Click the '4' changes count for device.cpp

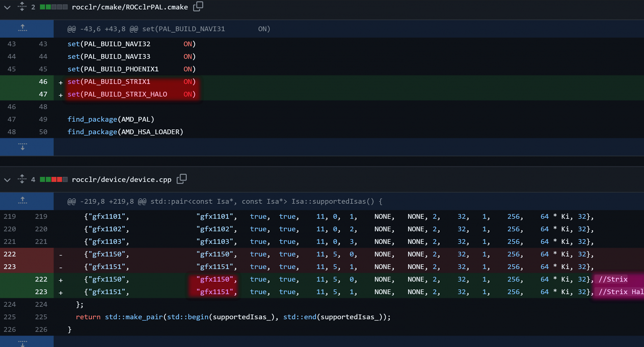[x=33, y=180]
